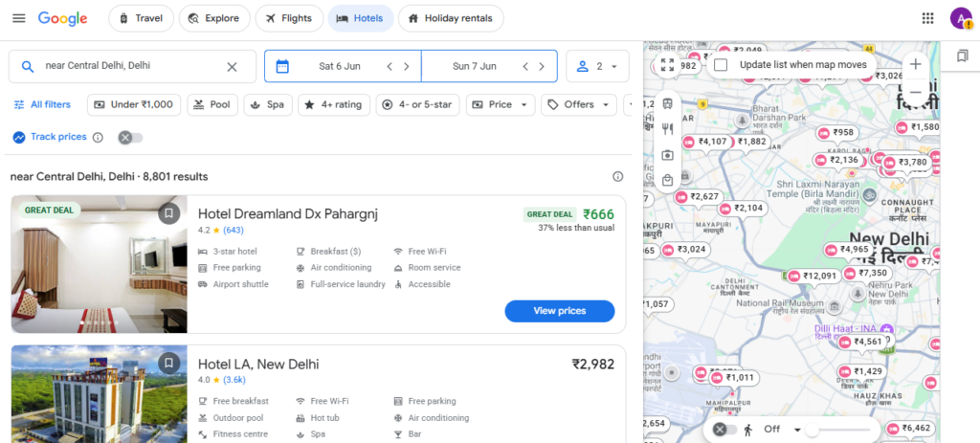Apply the Under ₹1,000 filter
The image size is (980, 443).
(x=134, y=105)
